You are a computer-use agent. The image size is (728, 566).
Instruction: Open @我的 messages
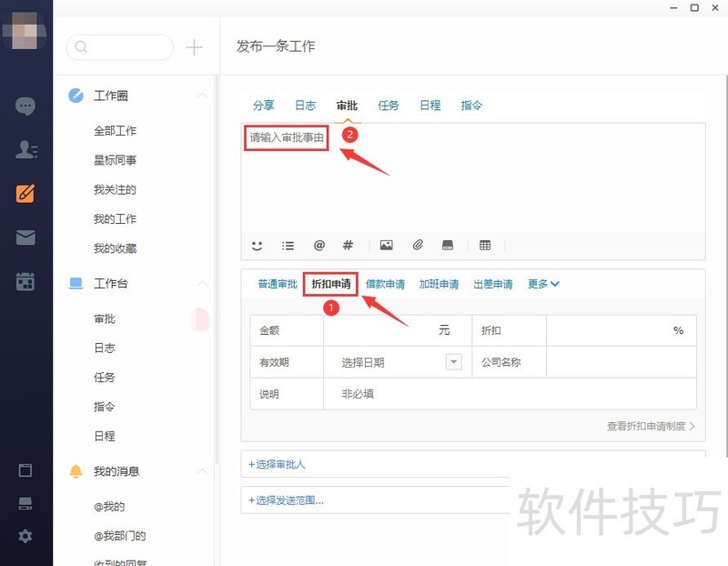(109, 507)
